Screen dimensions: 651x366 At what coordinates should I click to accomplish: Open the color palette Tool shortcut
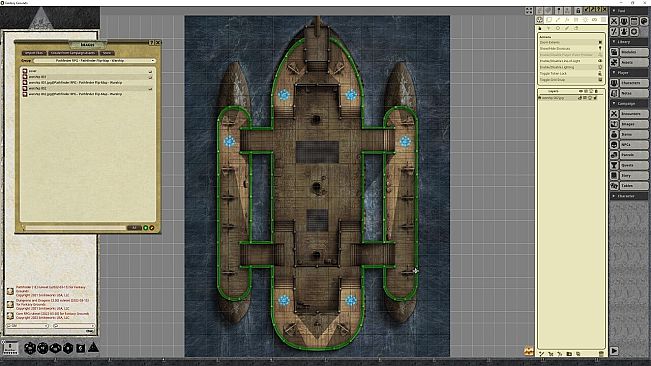tap(644, 21)
